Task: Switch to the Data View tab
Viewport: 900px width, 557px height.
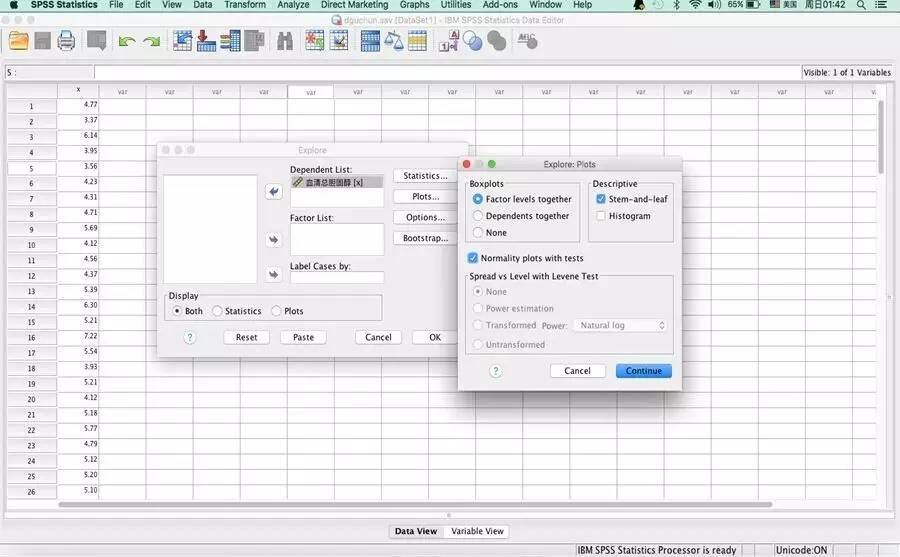Action: [416, 531]
